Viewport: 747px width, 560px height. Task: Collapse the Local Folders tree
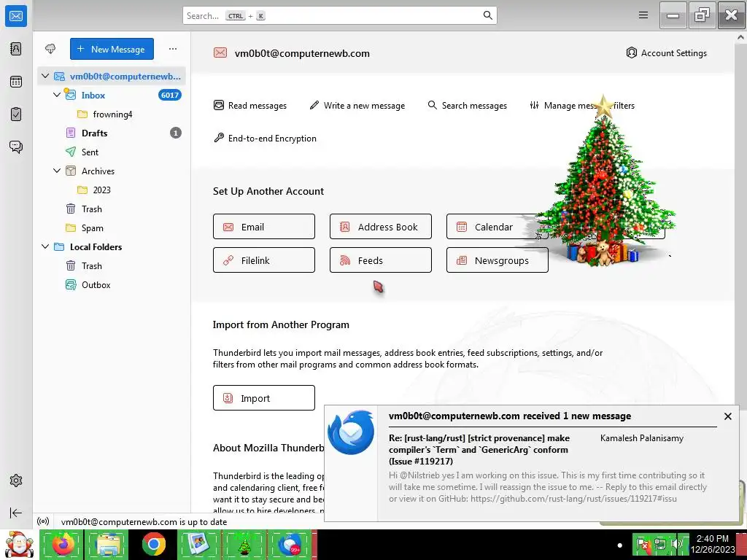tap(45, 246)
